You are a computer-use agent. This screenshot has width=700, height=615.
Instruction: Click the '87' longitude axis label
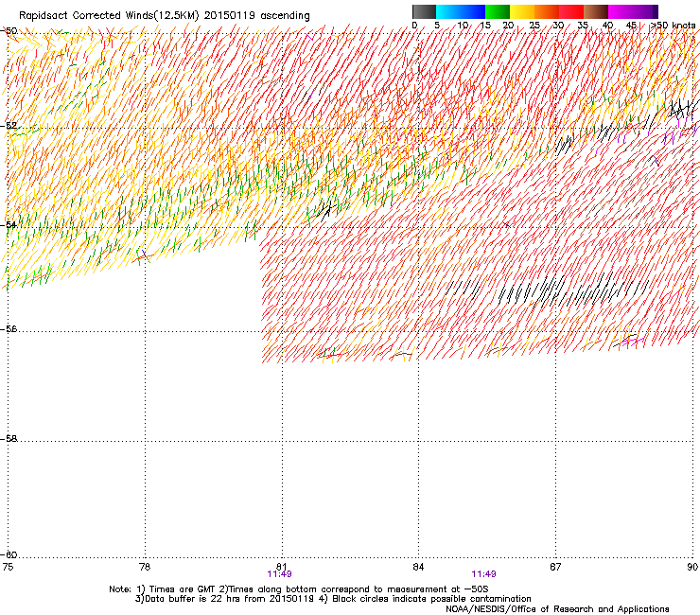[555, 567]
